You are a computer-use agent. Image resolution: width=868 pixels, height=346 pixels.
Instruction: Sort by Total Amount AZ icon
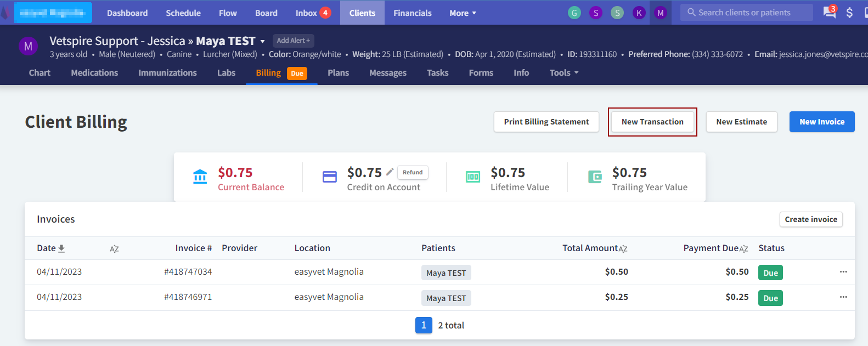point(623,249)
